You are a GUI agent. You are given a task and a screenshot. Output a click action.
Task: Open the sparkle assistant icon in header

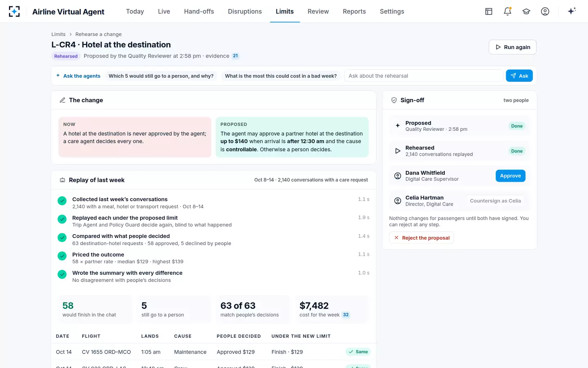(572, 11)
